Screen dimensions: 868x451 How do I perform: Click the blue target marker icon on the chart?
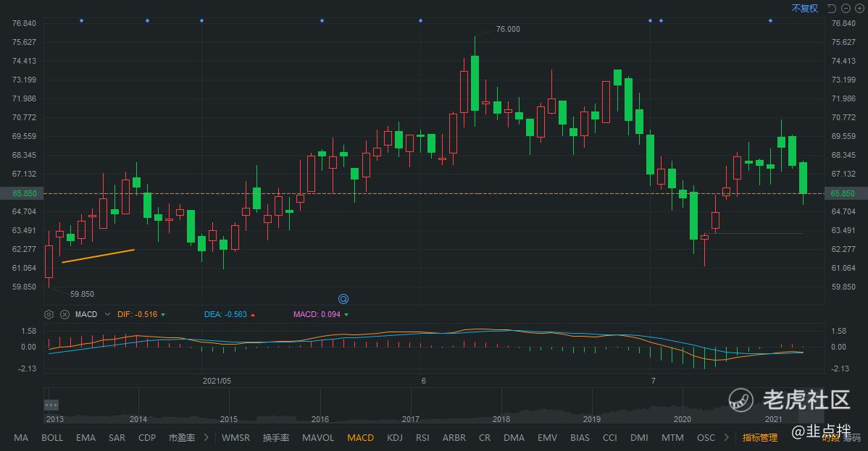coord(343,299)
